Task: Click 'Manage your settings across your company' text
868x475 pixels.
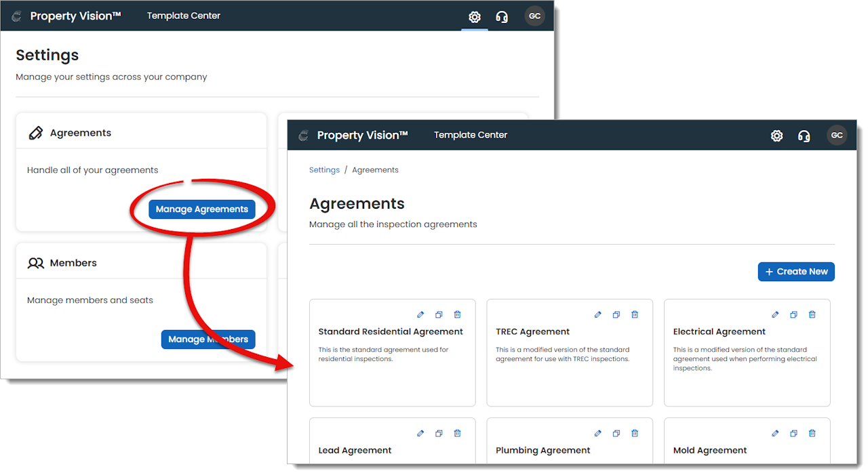Action: (x=112, y=77)
